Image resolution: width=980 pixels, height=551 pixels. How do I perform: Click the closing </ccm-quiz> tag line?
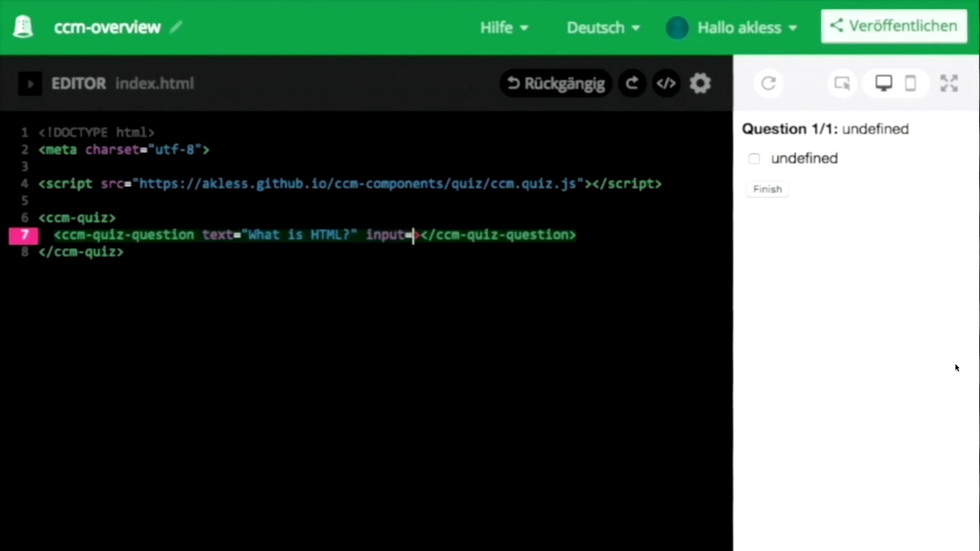pos(81,252)
